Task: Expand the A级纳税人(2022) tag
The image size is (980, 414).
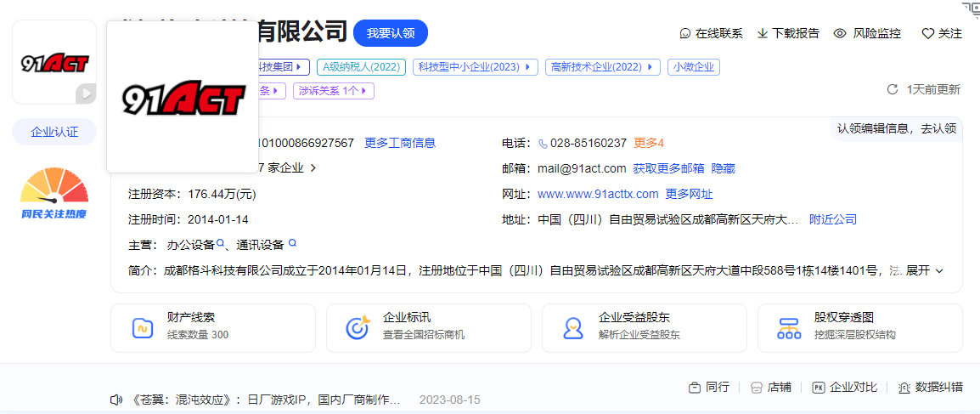Action: tap(361, 66)
